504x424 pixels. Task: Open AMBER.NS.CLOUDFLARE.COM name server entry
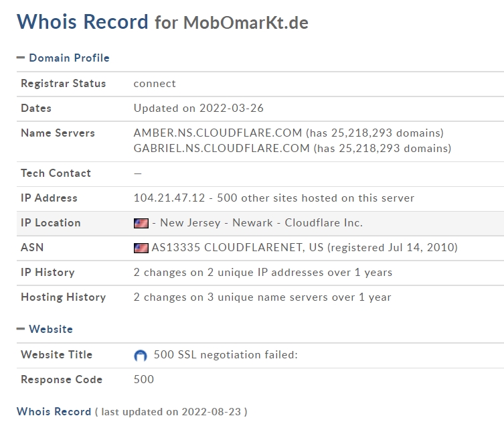point(218,133)
